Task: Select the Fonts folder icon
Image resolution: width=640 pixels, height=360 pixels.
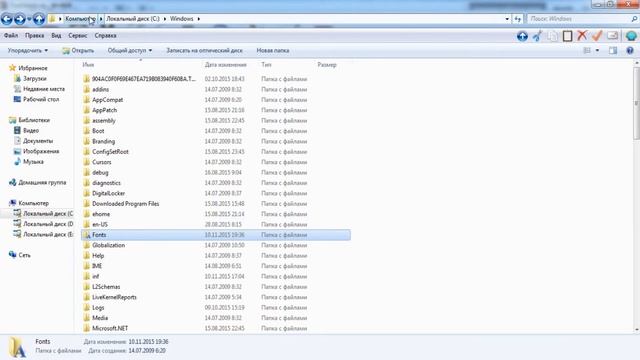Action: click(x=87, y=235)
